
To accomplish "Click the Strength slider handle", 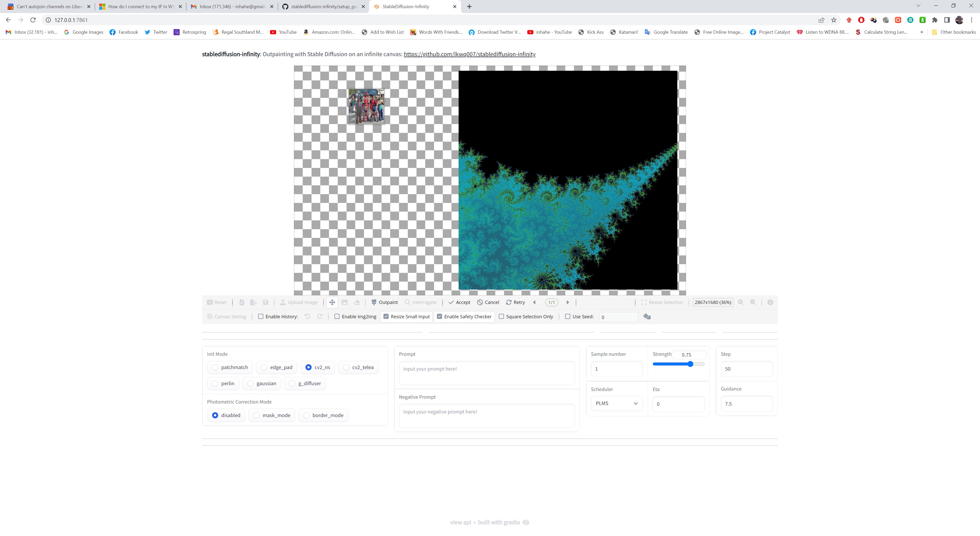I will coord(690,364).
